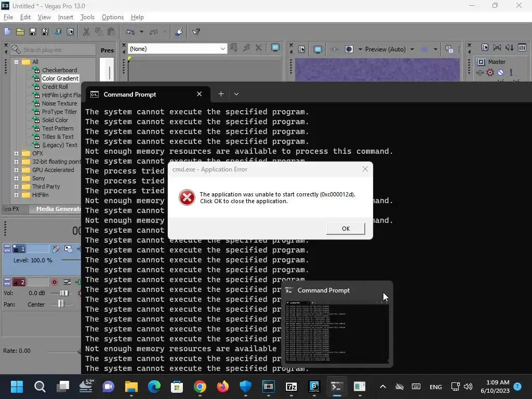
Task: Click the Interactive Tutorials hand icon
Action: pyautogui.click(x=179, y=32)
